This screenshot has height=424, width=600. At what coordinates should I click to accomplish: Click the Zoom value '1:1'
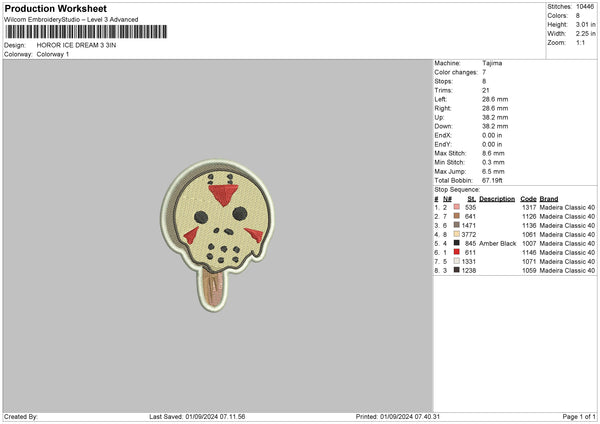(x=580, y=42)
